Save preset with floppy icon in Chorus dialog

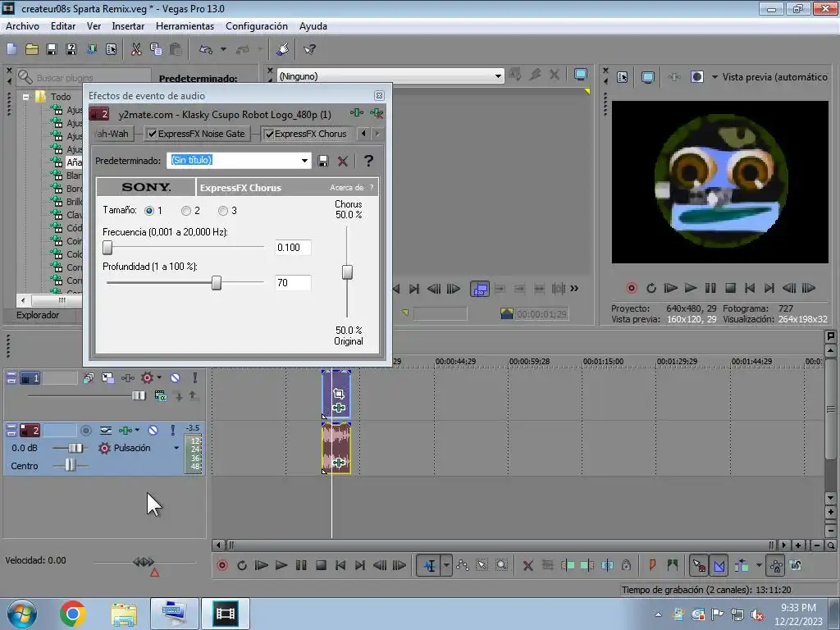323,161
